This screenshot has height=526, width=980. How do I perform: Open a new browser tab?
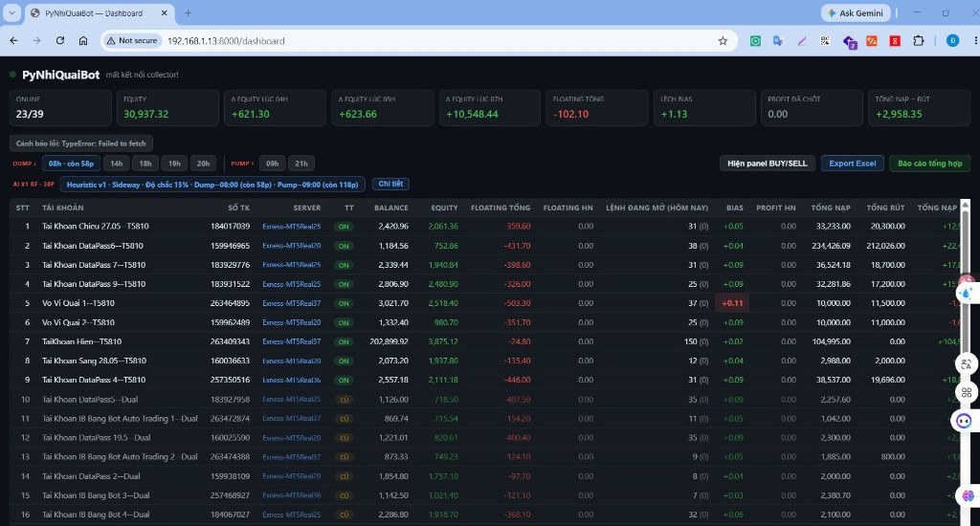point(188,12)
